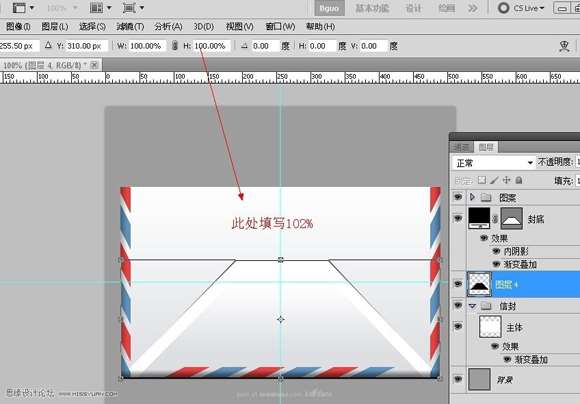580x404 pixels.
Task: Lock transparent pixels icon
Action: (482, 180)
